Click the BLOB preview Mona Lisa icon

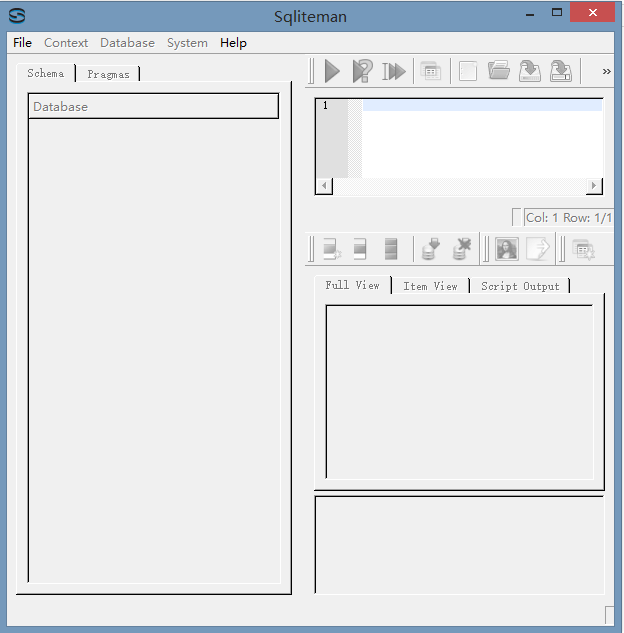(507, 249)
